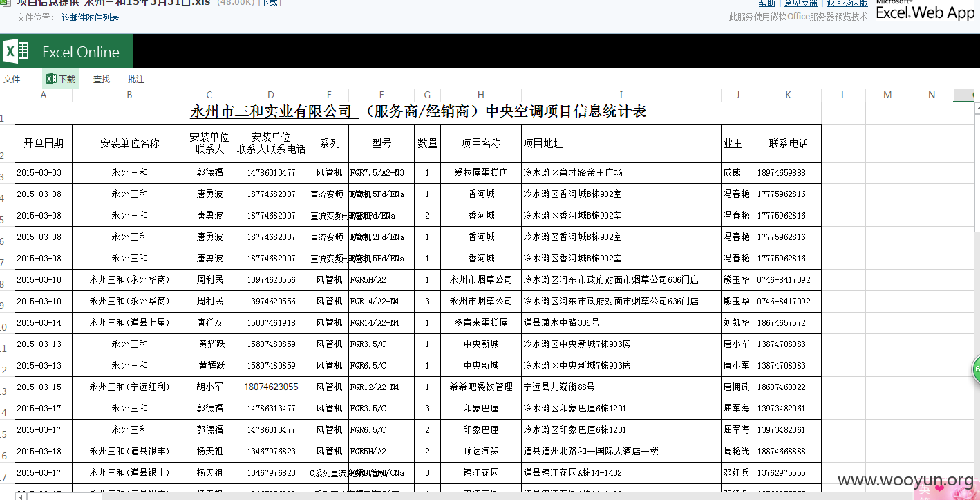Screen dimensions: 980x500
Task: Click contact cell 胡小军
Action: click(209, 387)
